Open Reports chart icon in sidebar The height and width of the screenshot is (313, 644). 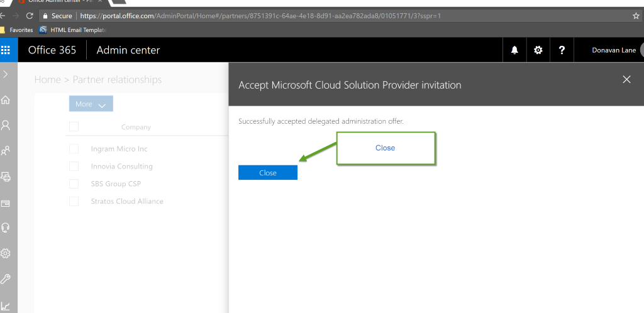tap(5, 305)
